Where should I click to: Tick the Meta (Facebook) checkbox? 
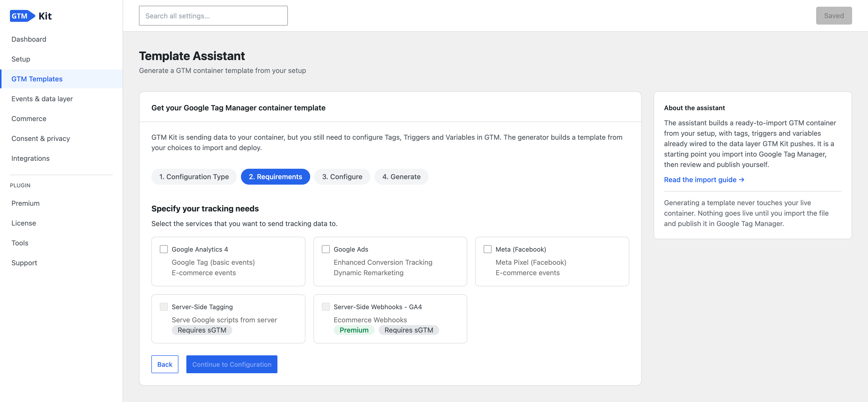(x=487, y=249)
